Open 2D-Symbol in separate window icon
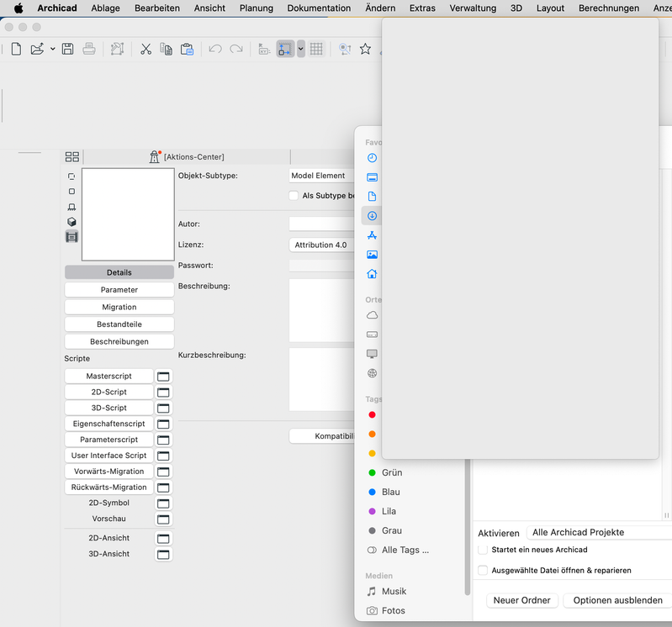 point(163,503)
